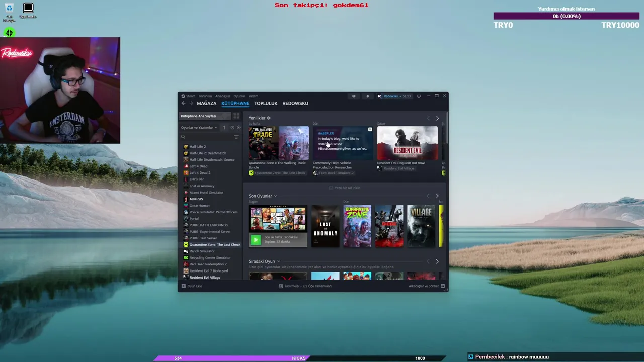Viewport: 644px width, 362px height.
Task: Click the search magnifier icon in library sidebar
Action: click(x=183, y=137)
